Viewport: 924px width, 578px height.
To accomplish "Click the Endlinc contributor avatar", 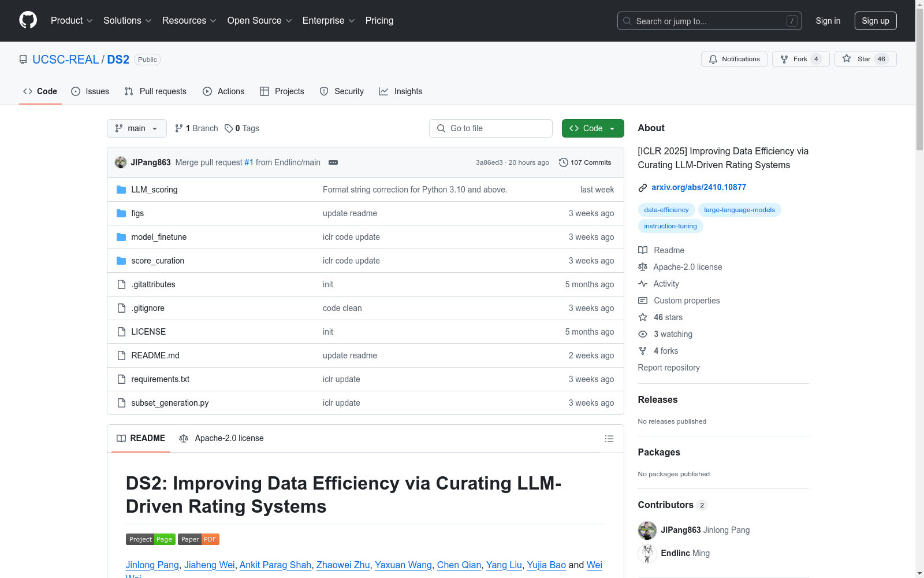I will (647, 553).
